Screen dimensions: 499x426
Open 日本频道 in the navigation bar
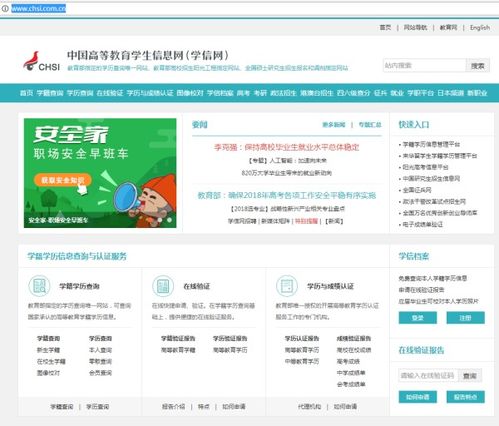[x=451, y=93]
